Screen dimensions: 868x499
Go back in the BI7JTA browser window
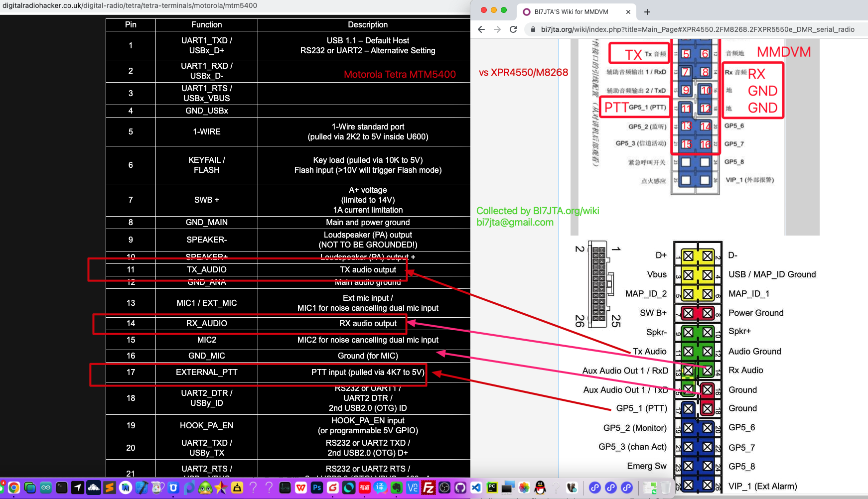tap(481, 29)
